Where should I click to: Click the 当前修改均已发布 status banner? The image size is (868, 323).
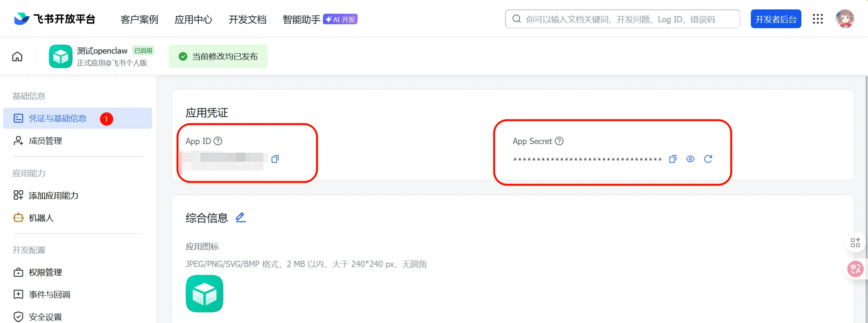[x=218, y=56]
